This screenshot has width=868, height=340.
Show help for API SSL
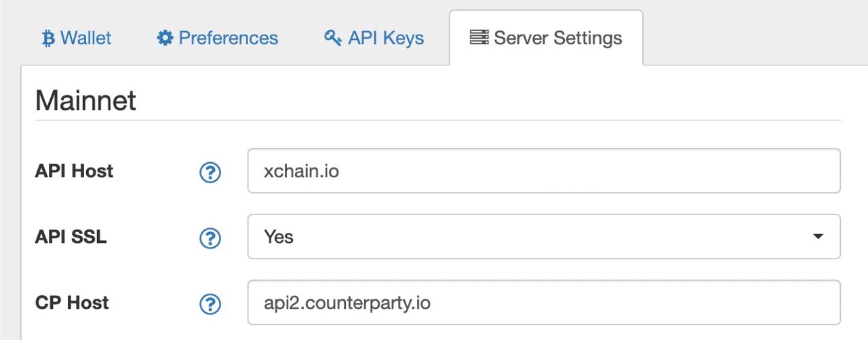coord(210,238)
